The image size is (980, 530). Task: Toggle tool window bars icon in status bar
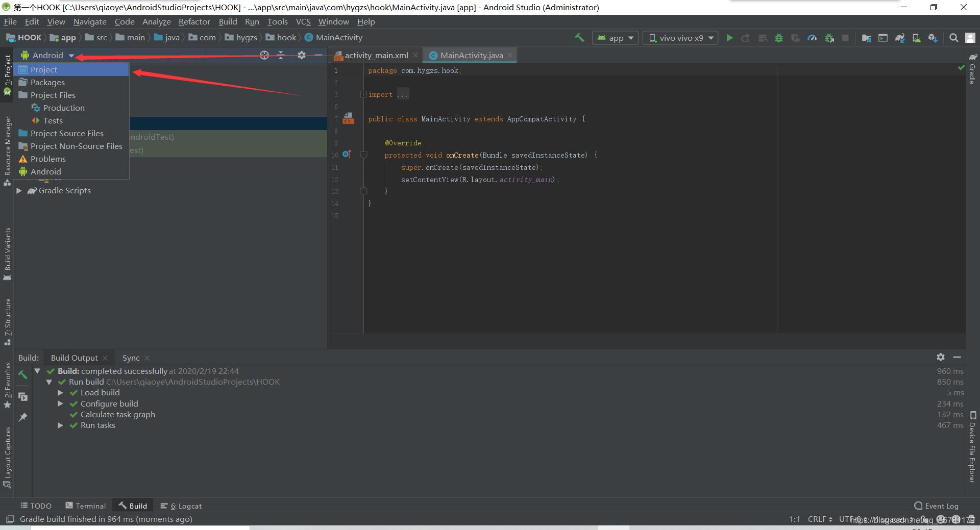coord(10,519)
